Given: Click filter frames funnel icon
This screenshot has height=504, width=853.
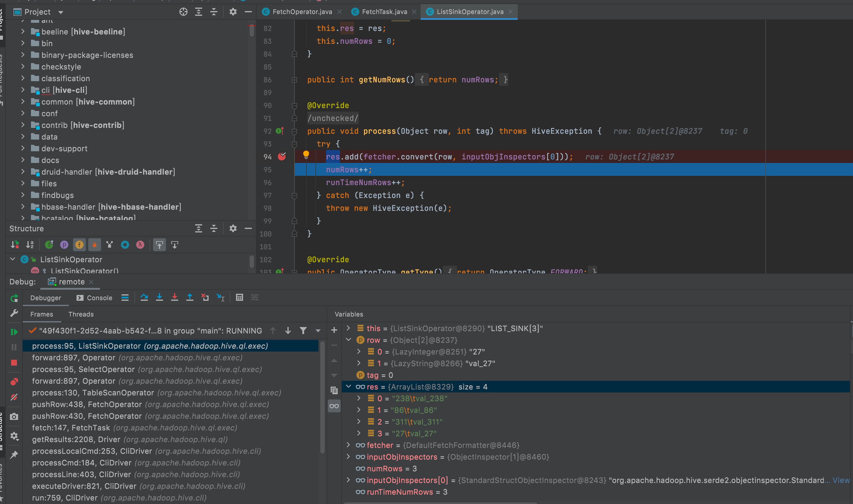Looking at the screenshot, I should pyautogui.click(x=303, y=331).
